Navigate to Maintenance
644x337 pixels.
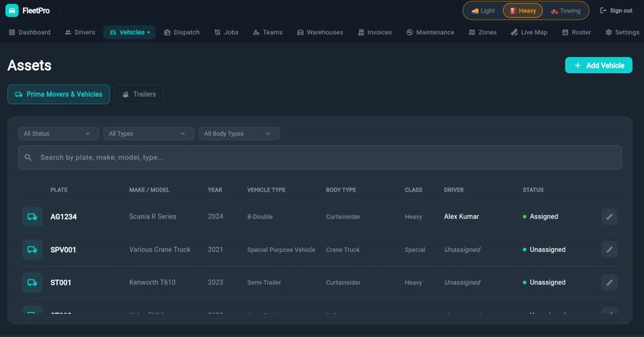(x=431, y=32)
